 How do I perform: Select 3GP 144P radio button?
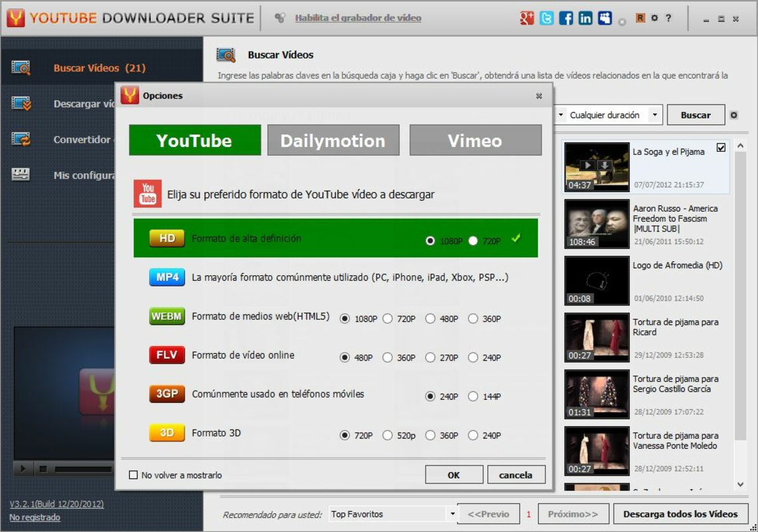click(x=473, y=396)
